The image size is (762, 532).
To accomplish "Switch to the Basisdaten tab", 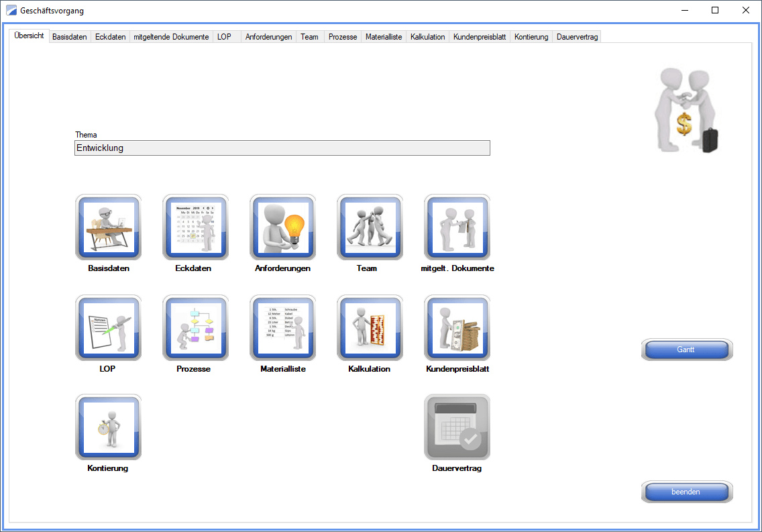I will point(70,37).
